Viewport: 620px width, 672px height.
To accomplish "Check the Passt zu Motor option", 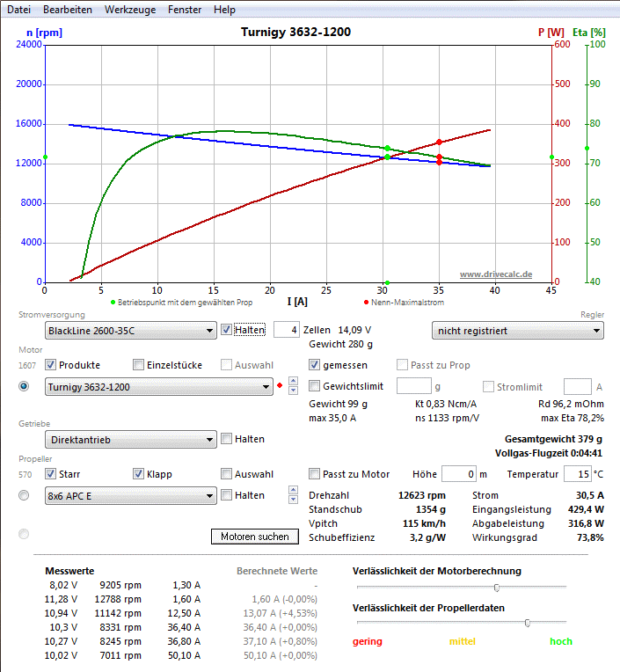I will tap(315, 474).
